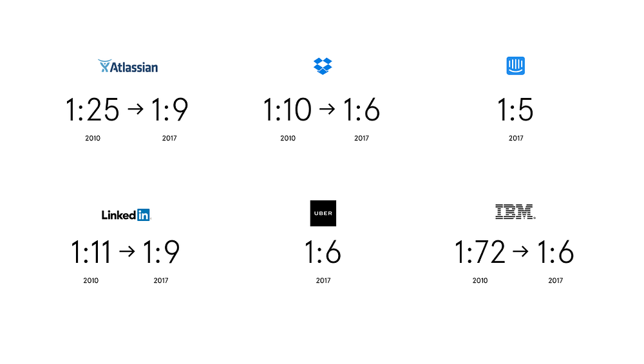Click the arrow between Atlassian ratios

[x=135, y=109]
